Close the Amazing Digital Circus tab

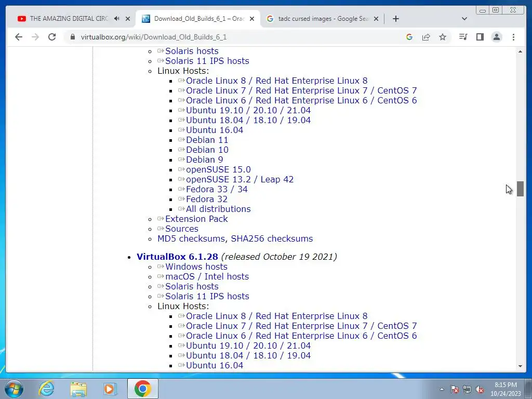(128, 19)
